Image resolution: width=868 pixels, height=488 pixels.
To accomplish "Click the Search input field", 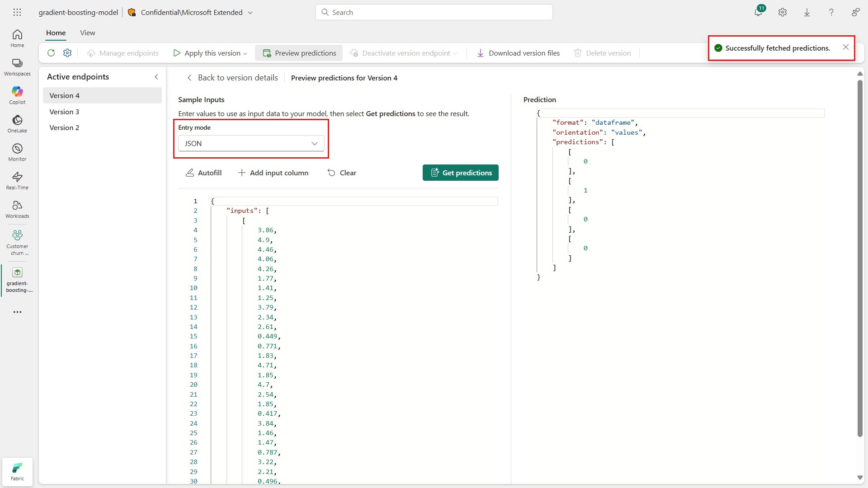I will click(434, 12).
